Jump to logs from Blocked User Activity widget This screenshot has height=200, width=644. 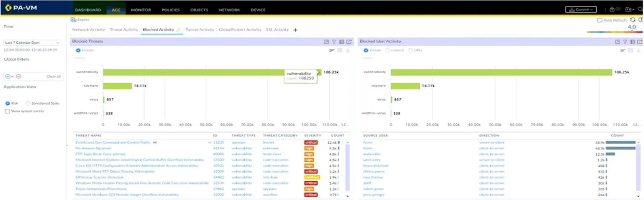point(639,42)
